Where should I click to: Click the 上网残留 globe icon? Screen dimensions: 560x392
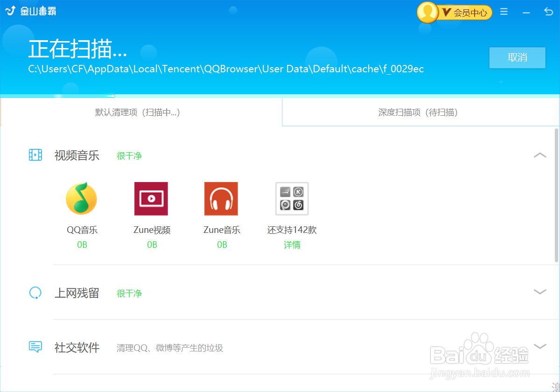click(35, 293)
